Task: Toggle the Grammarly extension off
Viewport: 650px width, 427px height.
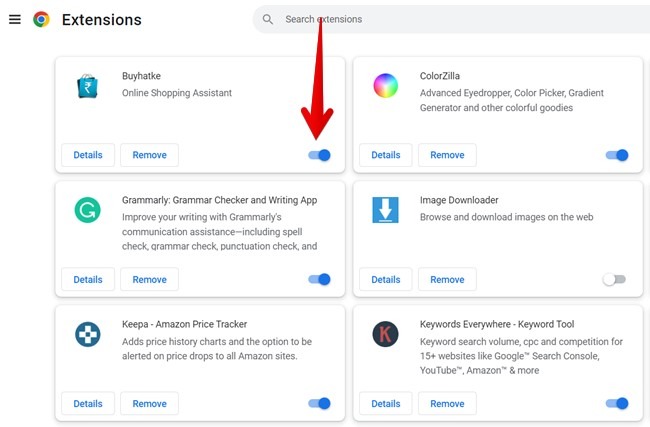Action: [x=319, y=279]
